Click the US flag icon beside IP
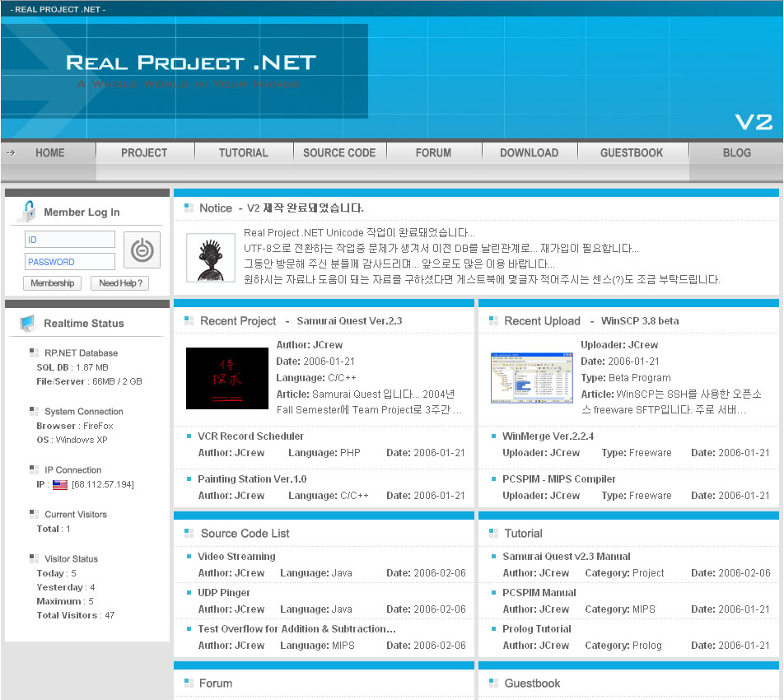 60,485
